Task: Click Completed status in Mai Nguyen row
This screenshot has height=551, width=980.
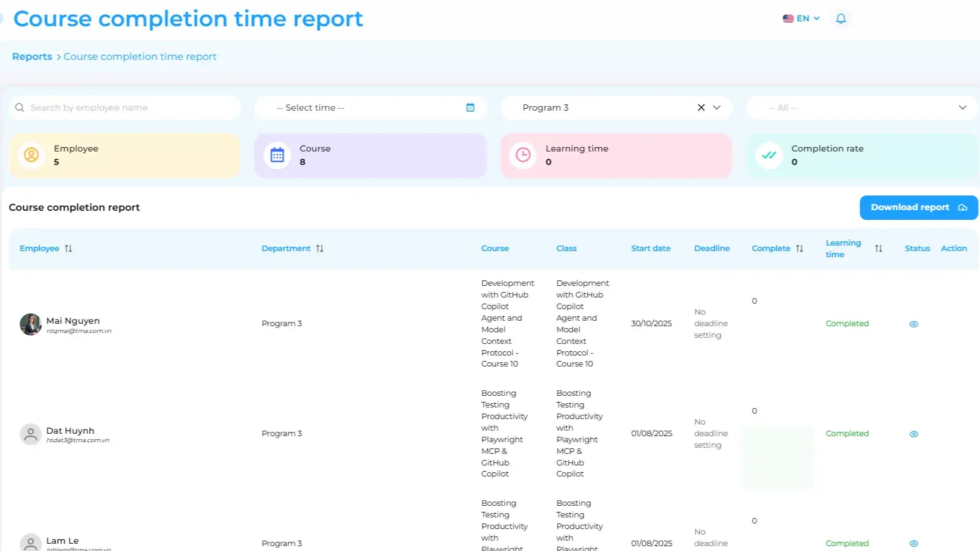Action: point(847,324)
